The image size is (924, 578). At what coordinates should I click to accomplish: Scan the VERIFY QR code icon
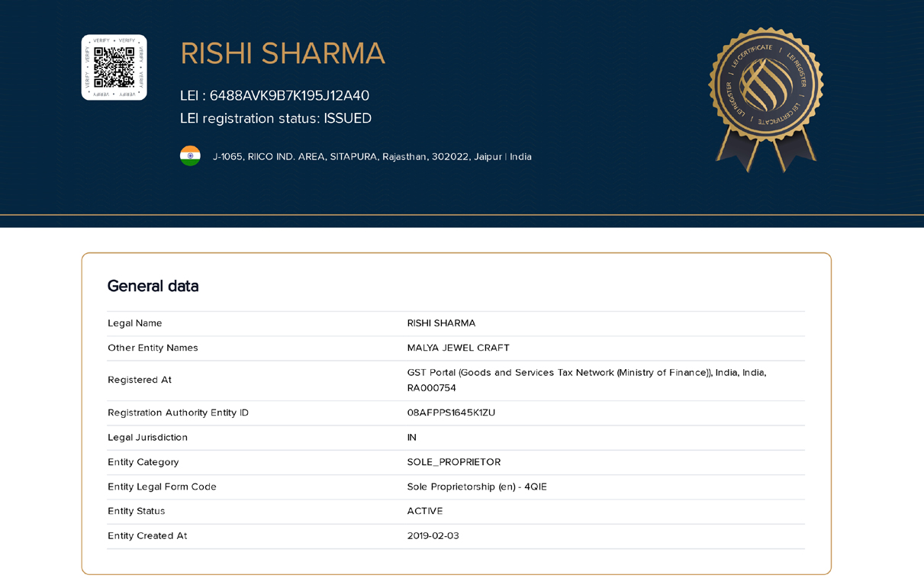114,67
